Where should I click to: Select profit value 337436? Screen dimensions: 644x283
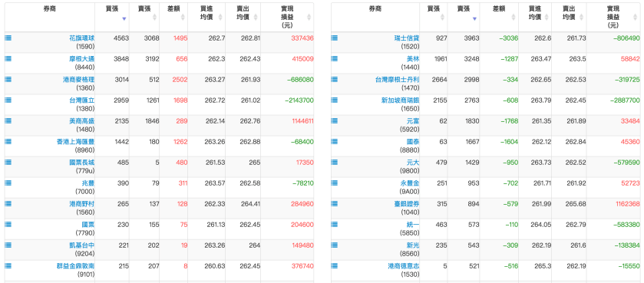tap(302, 38)
